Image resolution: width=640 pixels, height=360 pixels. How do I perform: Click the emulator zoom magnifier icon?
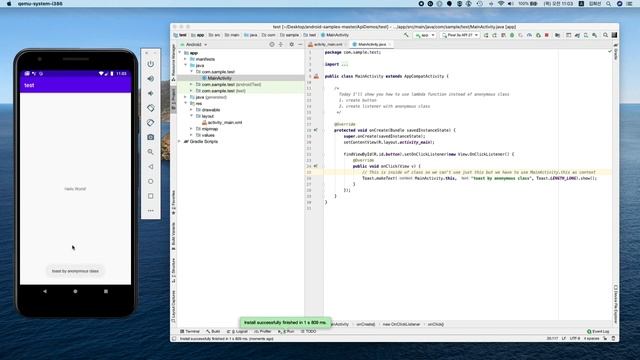pyautogui.click(x=151, y=152)
